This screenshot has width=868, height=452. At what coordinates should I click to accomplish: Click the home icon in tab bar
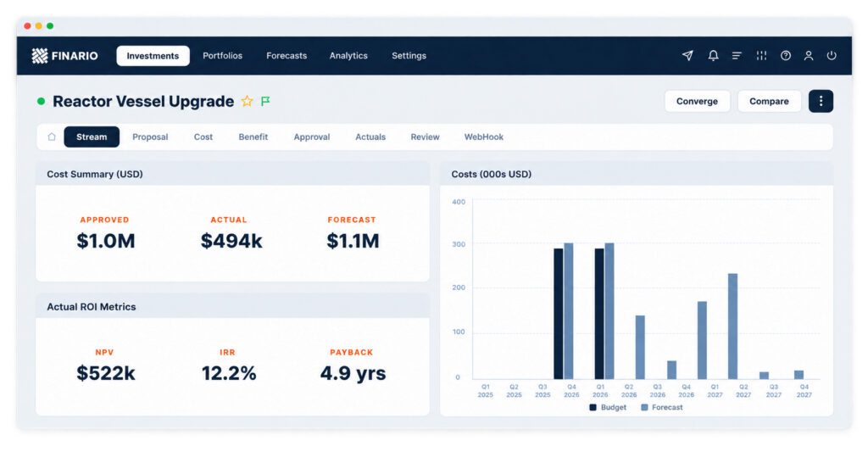tap(52, 137)
